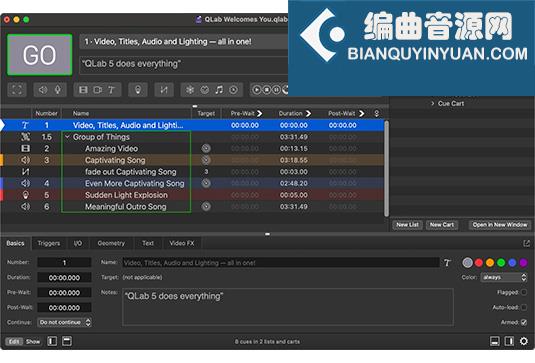Open the Continue mode dropdown

tap(64, 322)
